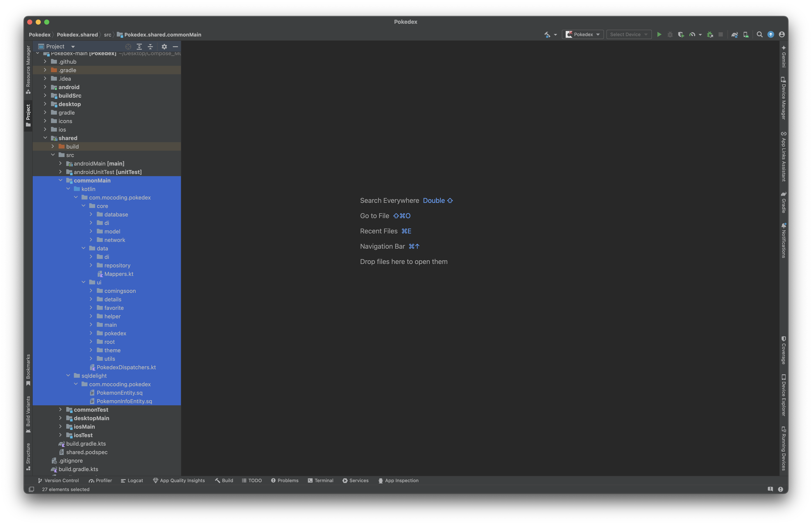Open Project panel gear options
This screenshot has width=812, height=525.
[164, 47]
